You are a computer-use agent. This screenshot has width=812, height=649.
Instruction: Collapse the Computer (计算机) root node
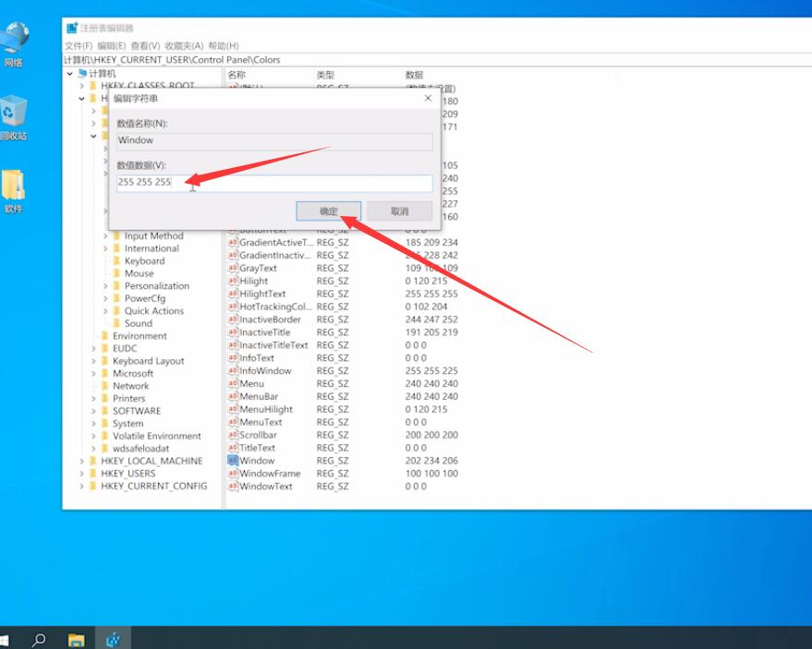69,74
